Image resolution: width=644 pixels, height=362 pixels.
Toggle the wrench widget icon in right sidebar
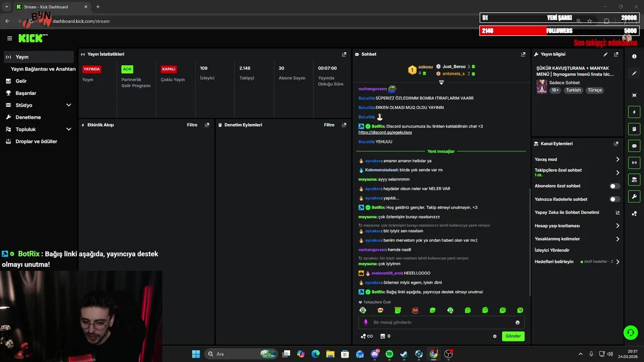tap(634, 196)
